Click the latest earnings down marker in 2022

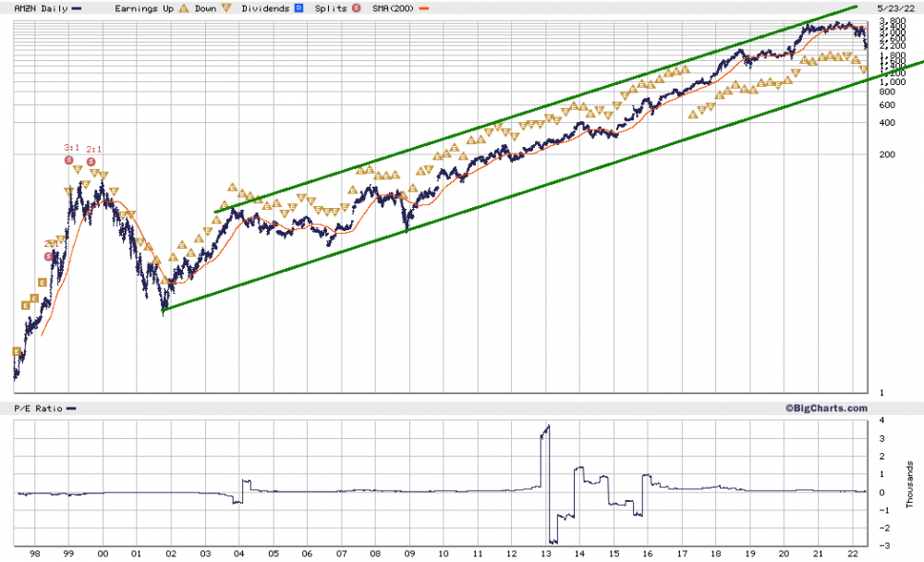click(864, 69)
